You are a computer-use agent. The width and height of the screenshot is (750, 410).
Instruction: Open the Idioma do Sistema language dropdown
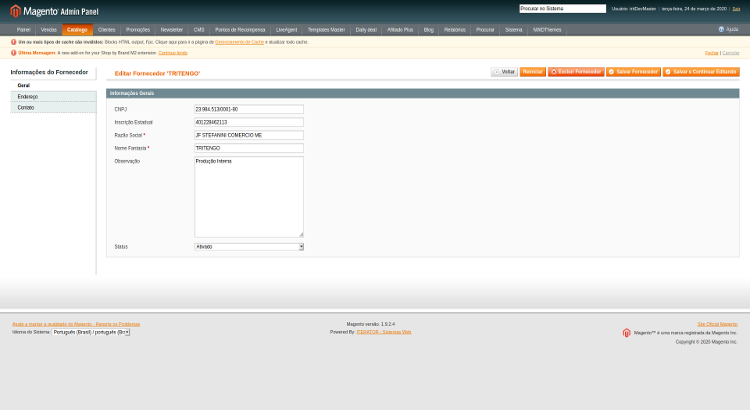[91, 332]
